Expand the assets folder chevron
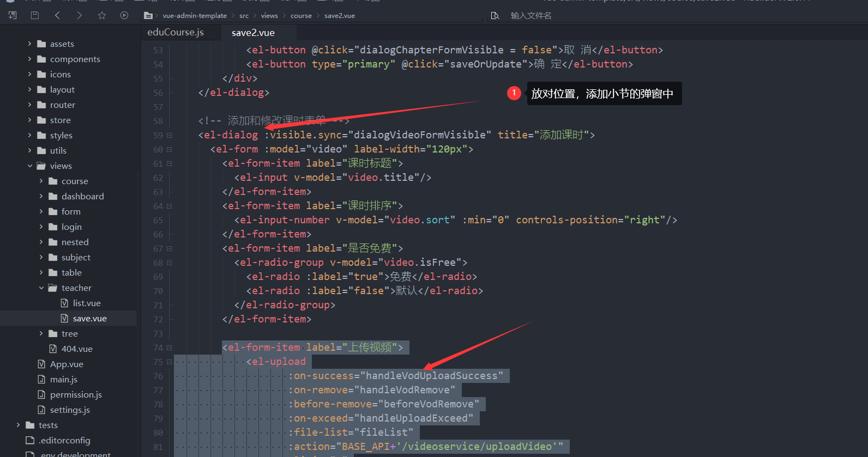868x457 pixels. [29, 44]
